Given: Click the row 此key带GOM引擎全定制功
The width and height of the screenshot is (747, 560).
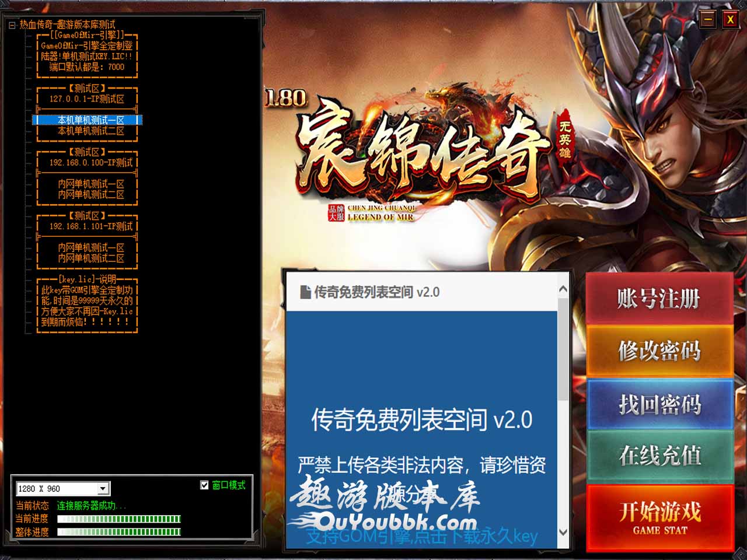Looking at the screenshot, I should pos(87,290).
